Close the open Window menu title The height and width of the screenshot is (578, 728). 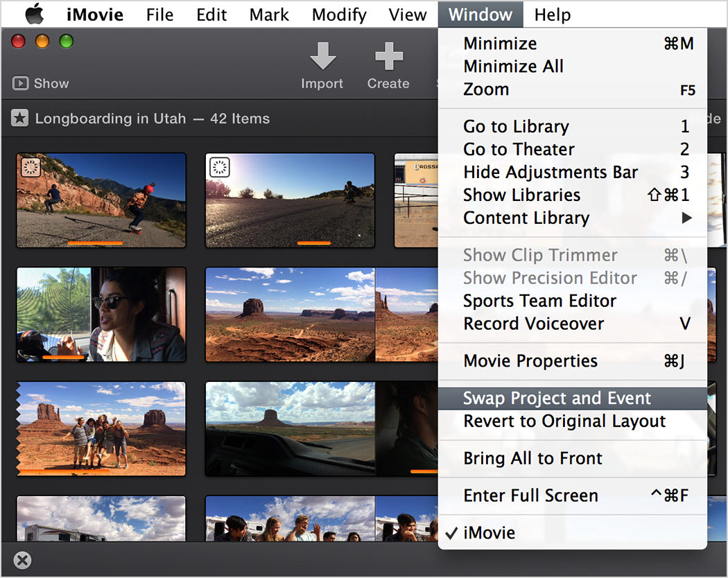[480, 15]
